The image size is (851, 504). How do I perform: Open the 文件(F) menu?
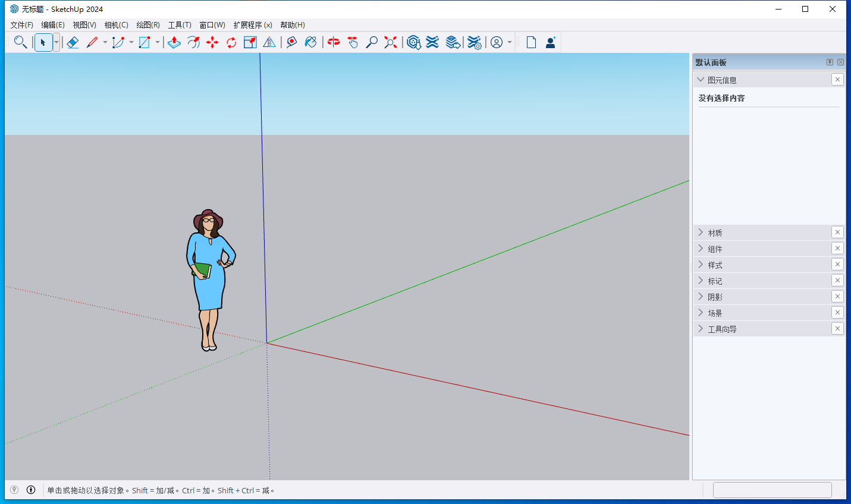(x=21, y=24)
